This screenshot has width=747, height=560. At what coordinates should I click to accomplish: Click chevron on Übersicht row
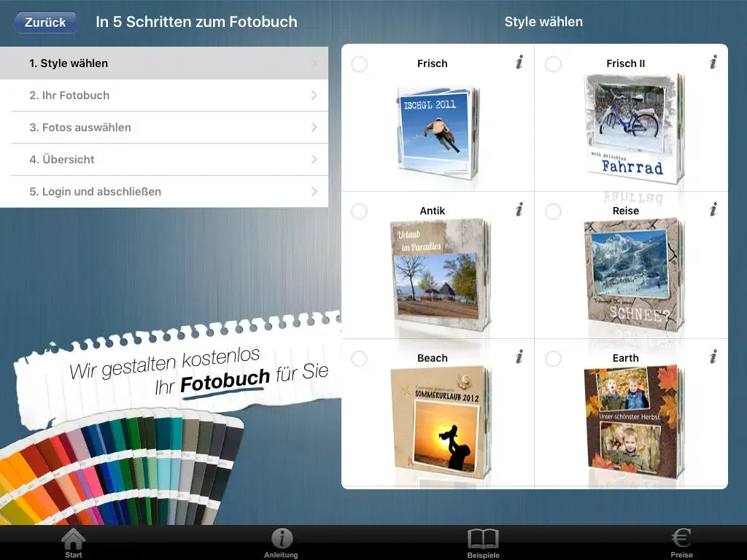pos(314,159)
